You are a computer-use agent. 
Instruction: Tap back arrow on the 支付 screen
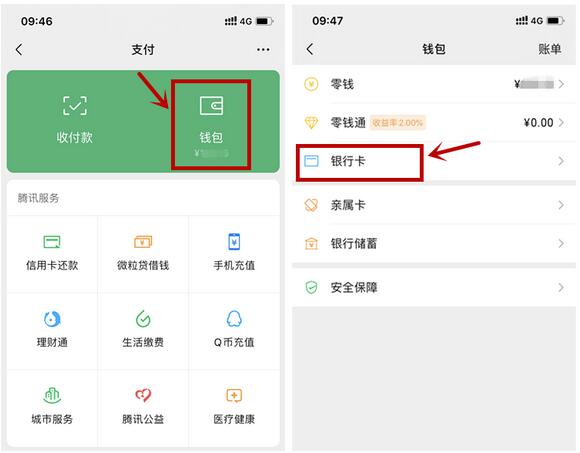tap(19, 50)
